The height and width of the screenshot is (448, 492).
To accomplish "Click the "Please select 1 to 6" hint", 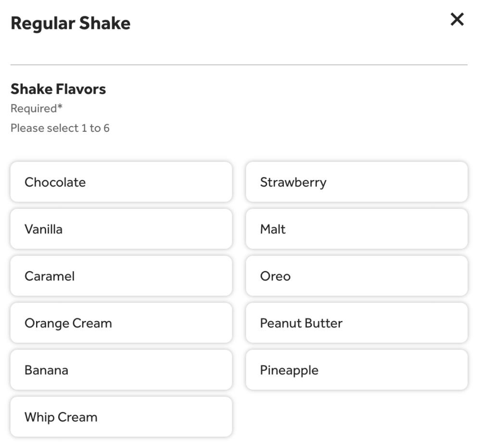I will click(x=60, y=128).
